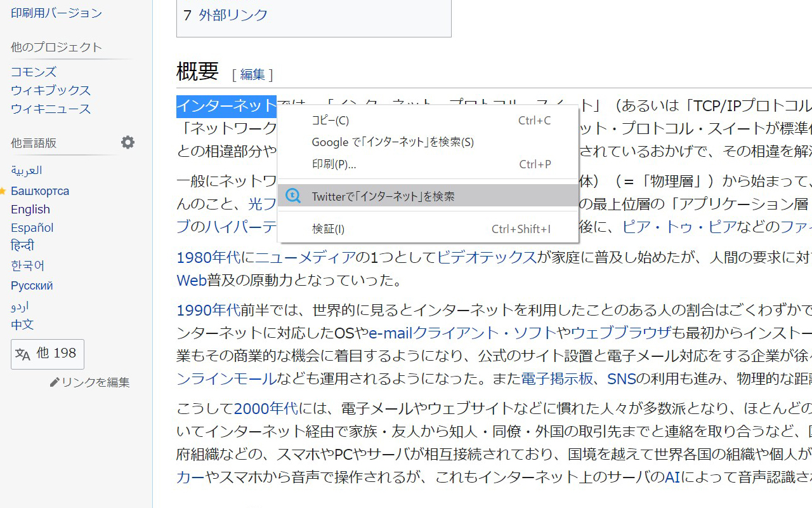Select Twitterで「インターネット」を検索 menu item

pos(428,196)
